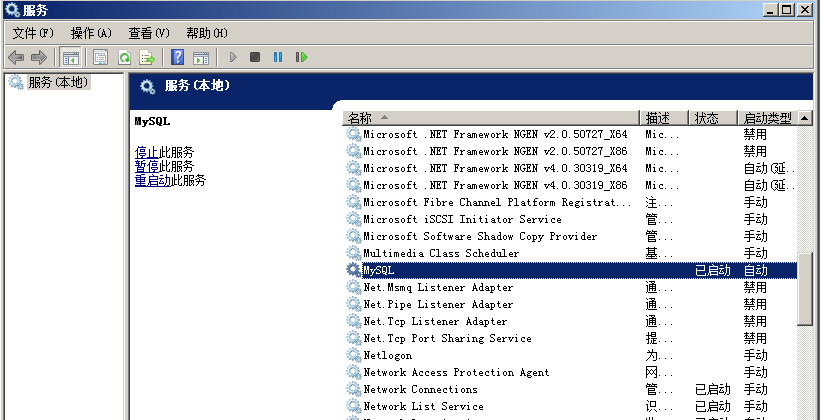The width and height of the screenshot is (820, 420).
Task: Click gear icon of Microsoft iSCSI Initiator Service
Action: [x=354, y=219]
